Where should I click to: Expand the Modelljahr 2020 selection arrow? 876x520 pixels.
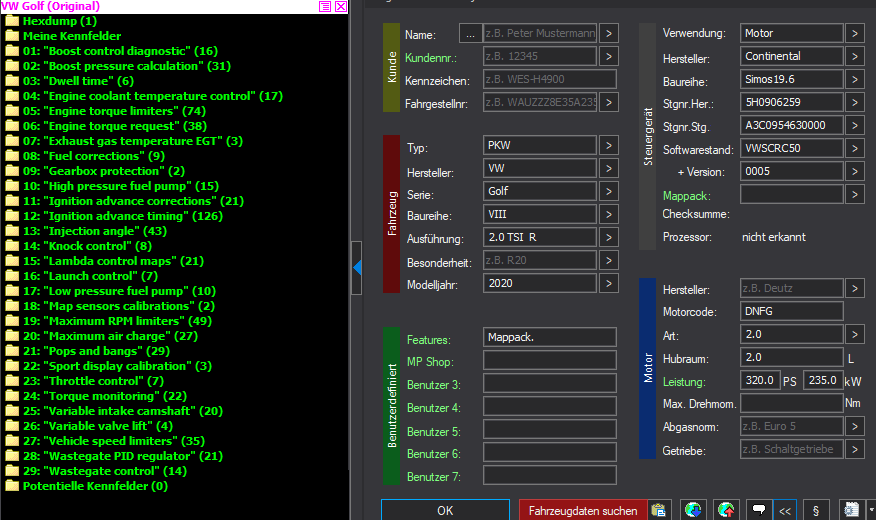point(608,284)
